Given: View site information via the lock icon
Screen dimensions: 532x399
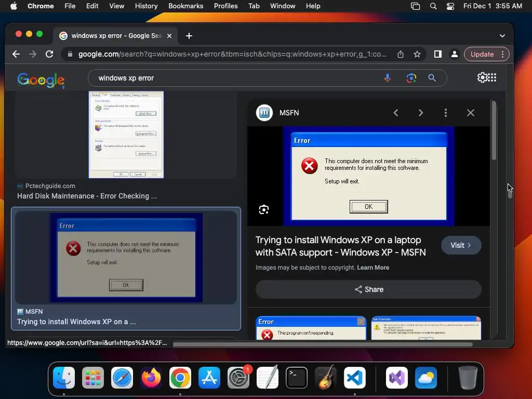Looking at the screenshot, I should click(70, 54).
